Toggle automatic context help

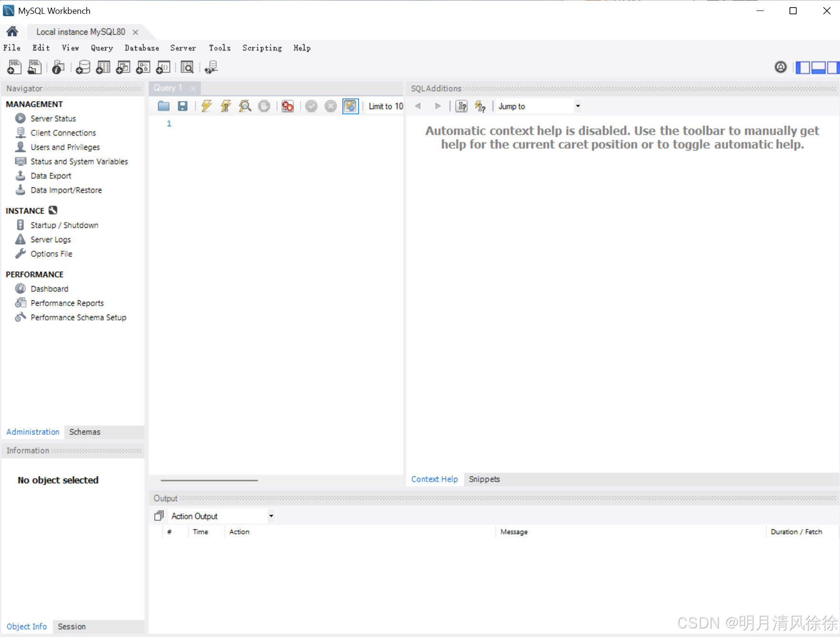click(480, 106)
